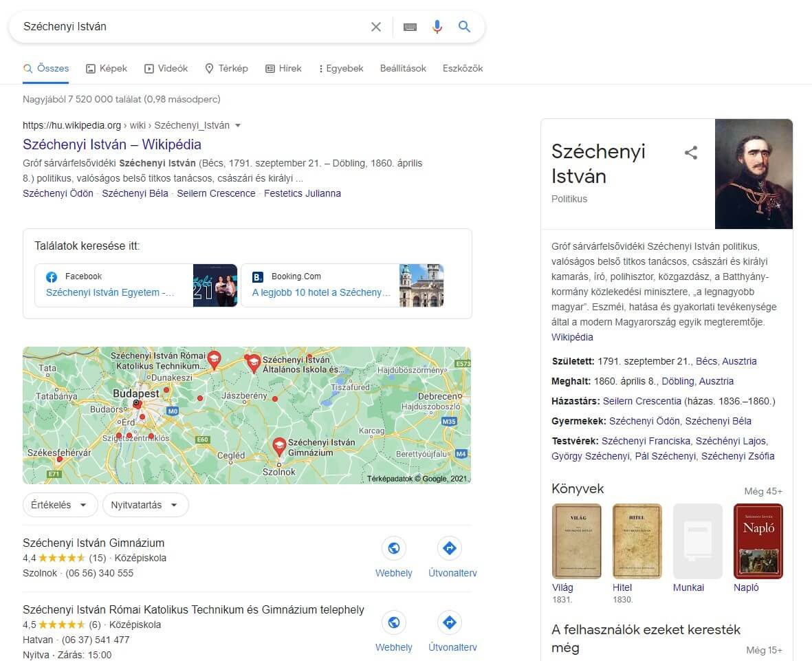Image resolution: width=812 pixels, height=661 pixels.
Task: Open Széchenyi István – Wikipédia result link
Action: tap(112, 144)
